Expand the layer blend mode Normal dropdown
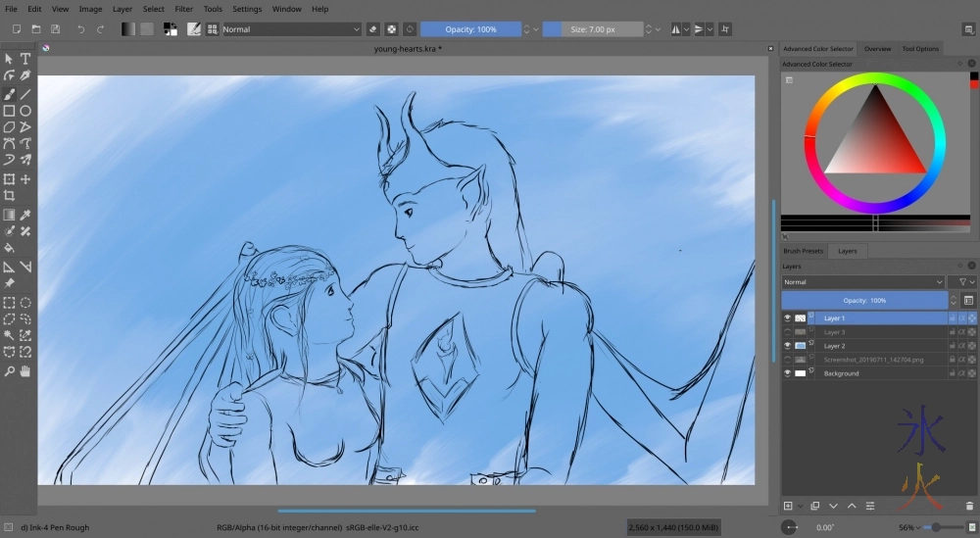The image size is (980, 538). [x=862, y=282]
